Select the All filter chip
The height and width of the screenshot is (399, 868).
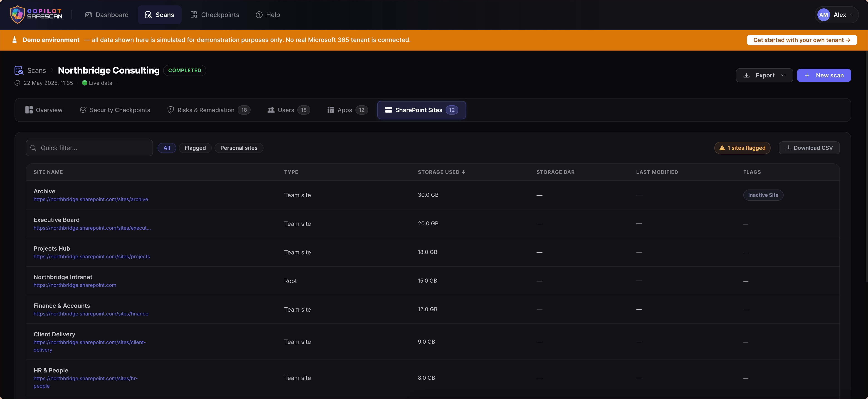(x=167, y=148)
